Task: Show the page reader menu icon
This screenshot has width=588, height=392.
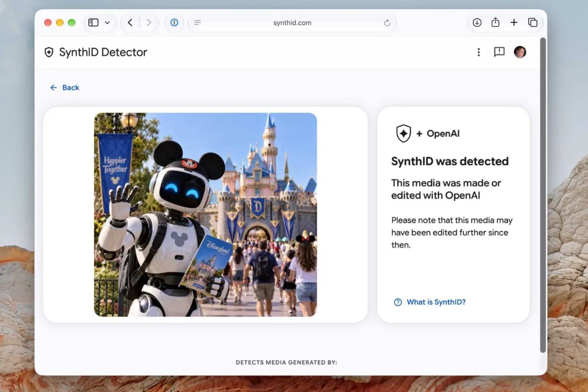Action: [x=198, y=23]
